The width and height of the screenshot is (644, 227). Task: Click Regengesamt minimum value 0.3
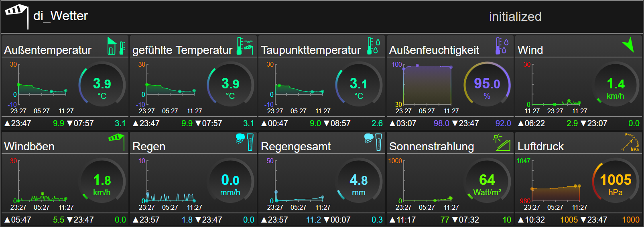(x=377, y=220)
